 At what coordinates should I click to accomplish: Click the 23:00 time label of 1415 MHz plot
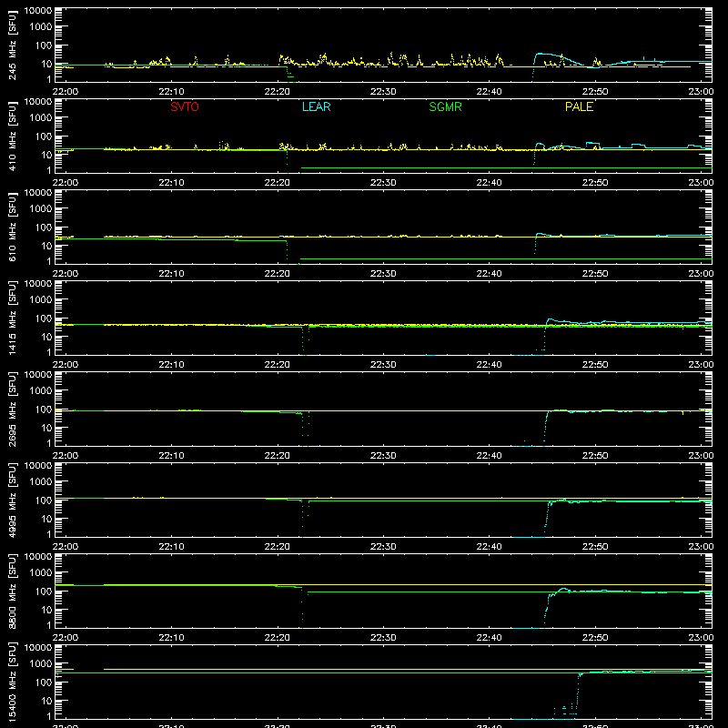point(701,365)
